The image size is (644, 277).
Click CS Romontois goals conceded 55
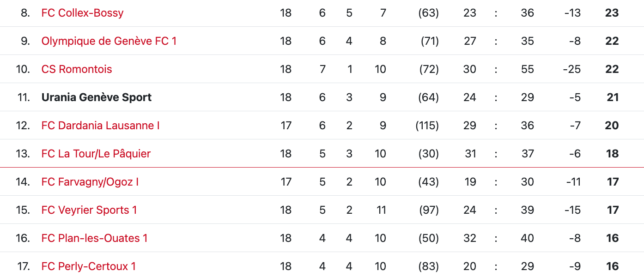527,69
